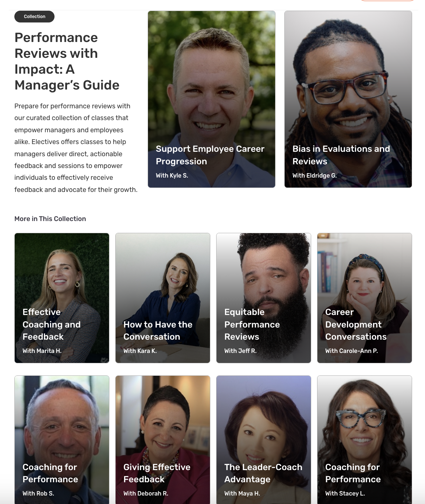Image resolution: width=425 pixels, height=504 pixels.
Task: Open Bias in Evaluations and Reviews card
Action: (348, 99)
